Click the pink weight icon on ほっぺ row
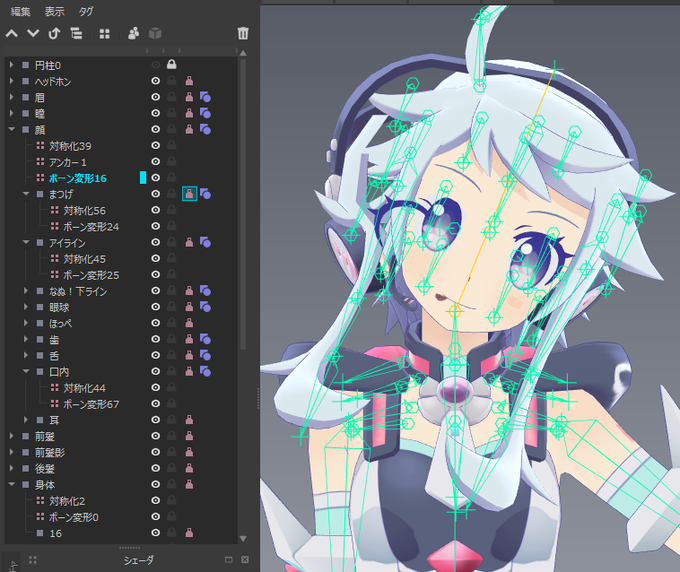This screenshot has width=680, height=572. (x=189, y=323)
